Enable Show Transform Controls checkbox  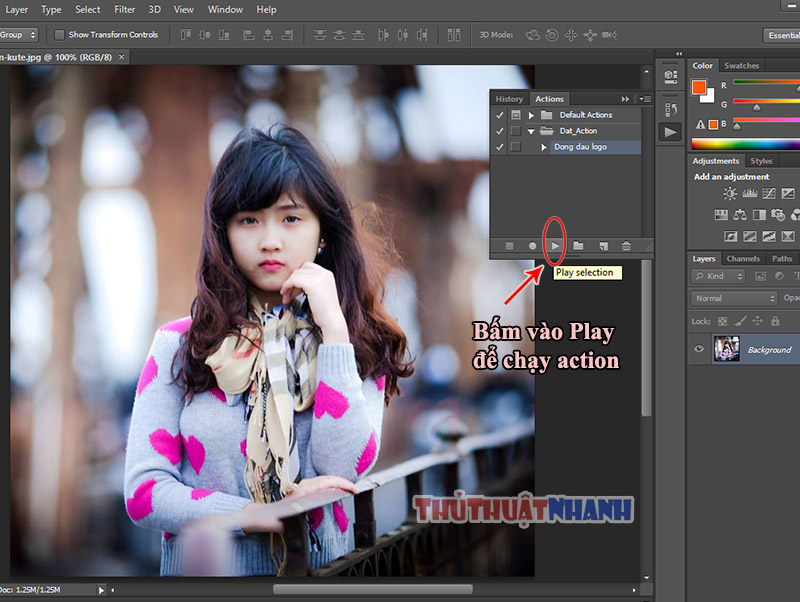click(x=59, y=35)
